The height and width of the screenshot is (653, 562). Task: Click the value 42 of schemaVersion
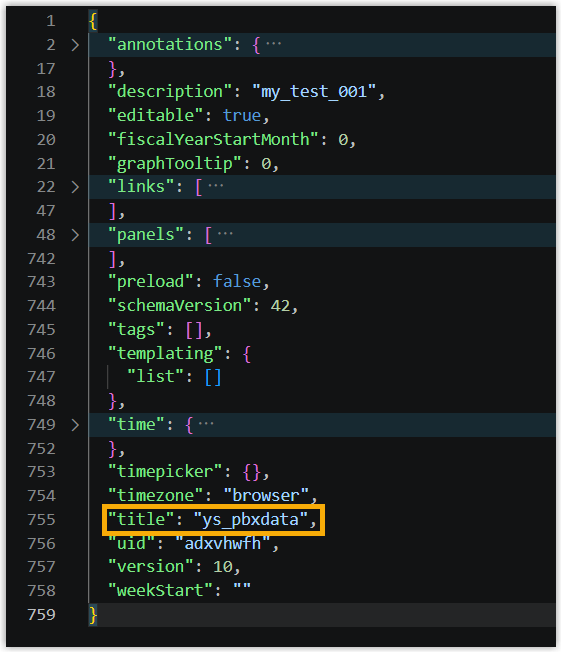tap(280, 306)
